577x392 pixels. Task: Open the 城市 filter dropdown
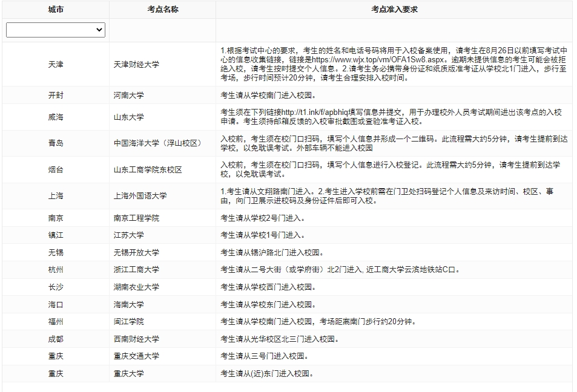(56, 30)
